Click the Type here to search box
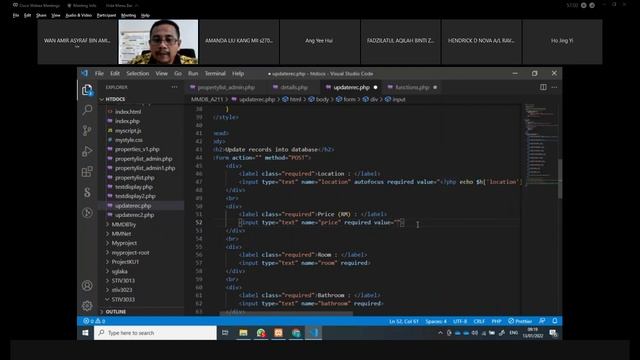 (x=156, y=333)
